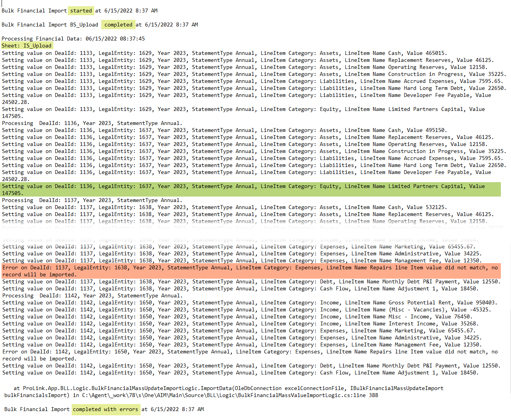Screen dimensions: 511x420
Task: Select the "Sheet: IS_Upload" highlighted line
Action: (26, 46)
